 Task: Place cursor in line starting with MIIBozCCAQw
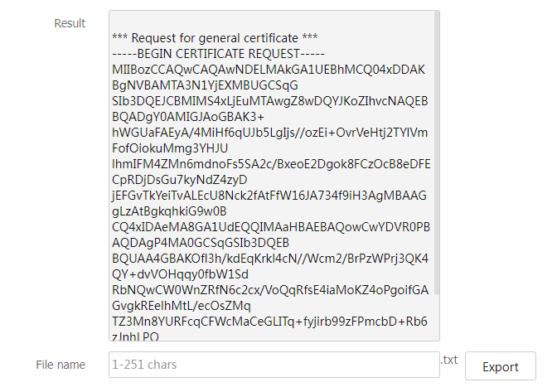[269, 70]
